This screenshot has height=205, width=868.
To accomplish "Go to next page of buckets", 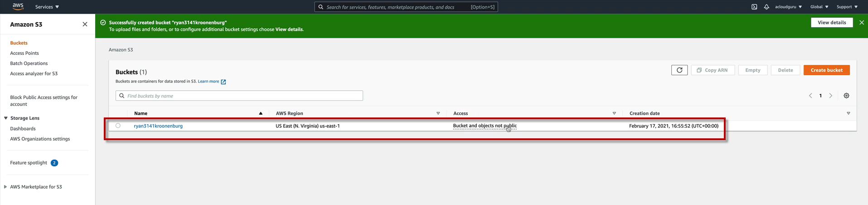I will 831,96.
